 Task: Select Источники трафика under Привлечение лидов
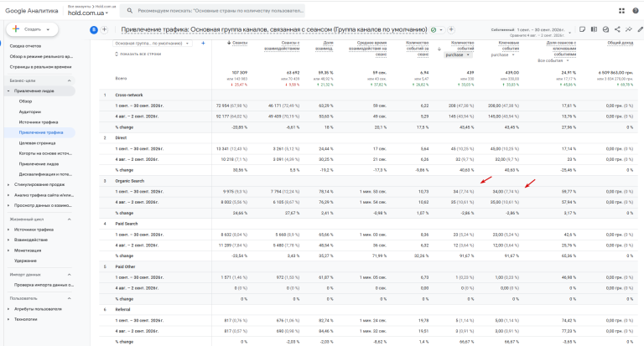coord(39,122)
